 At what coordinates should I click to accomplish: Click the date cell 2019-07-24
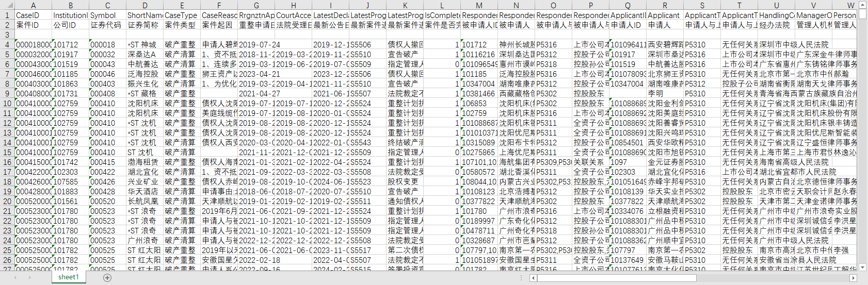coord(256,44)
